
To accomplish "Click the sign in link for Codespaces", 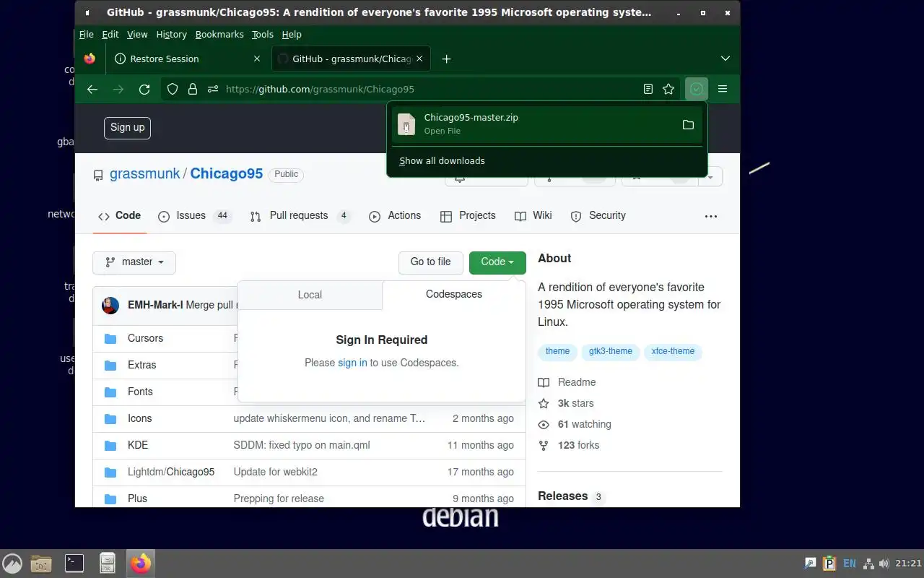I will point(352,363).
